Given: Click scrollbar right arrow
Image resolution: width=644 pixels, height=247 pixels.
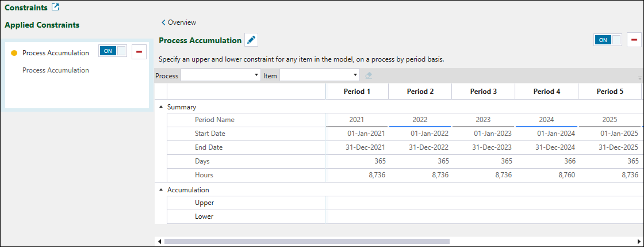Looking at the screenshot, I should [x=639, y=242].
